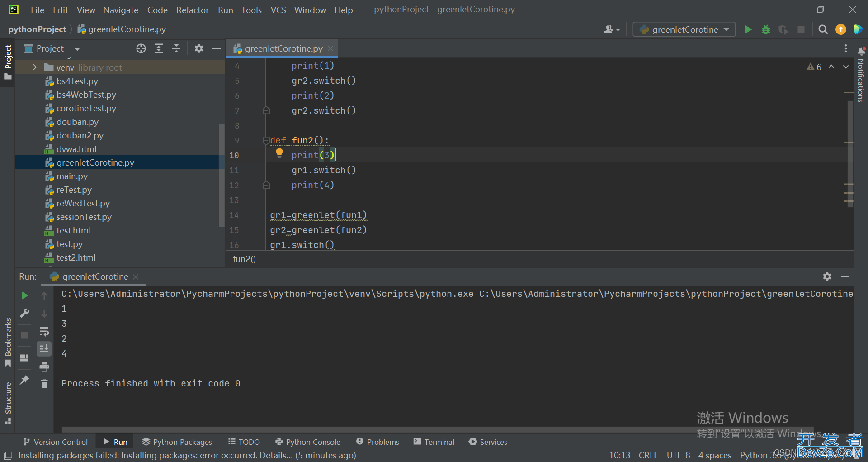Image resolution: width=868 pixels, height=462 pixels.
Task: Open Search Everywhere magnifier icon
Action: [823, 29]
